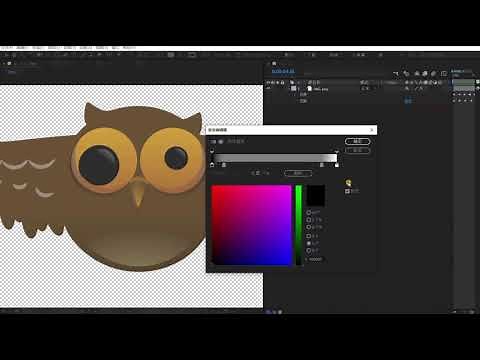Pick a color in the red-blue color field

(x=251, y=225)
